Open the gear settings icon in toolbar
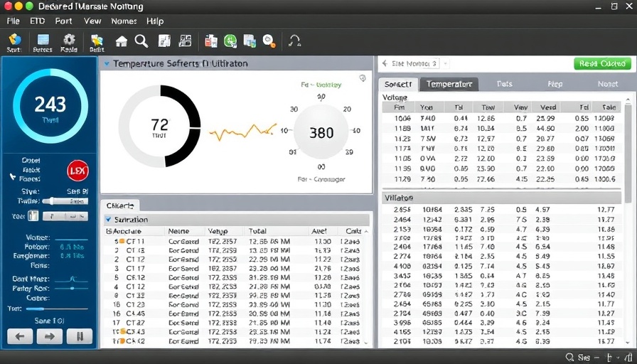The width and height of the screenshot is (637, 364). click(x=69, y=40)
